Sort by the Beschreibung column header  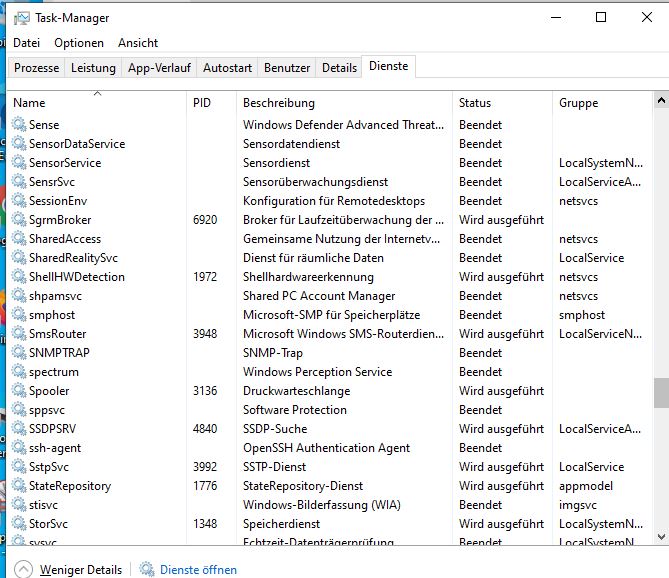pyautogui.click(x=344, y=103)
